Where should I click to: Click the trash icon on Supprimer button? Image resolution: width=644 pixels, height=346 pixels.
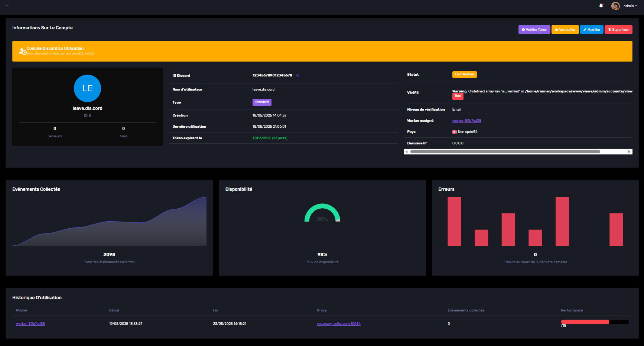point(609,29)
